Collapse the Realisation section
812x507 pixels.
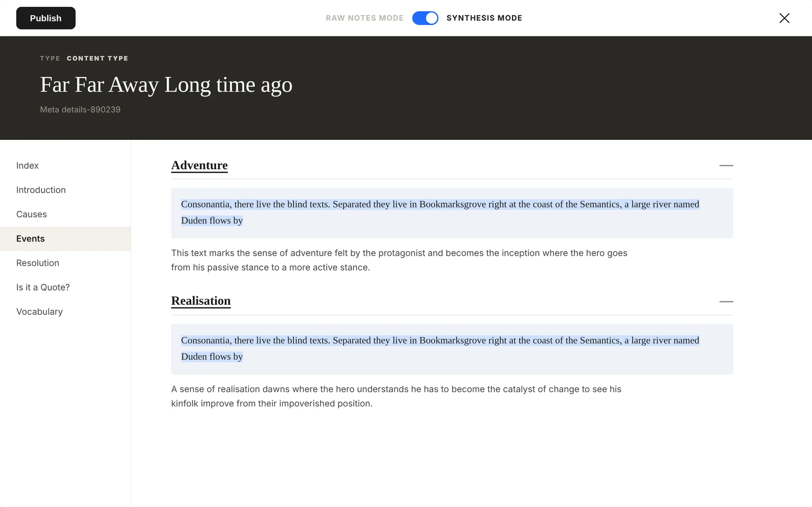coord(726,301)
